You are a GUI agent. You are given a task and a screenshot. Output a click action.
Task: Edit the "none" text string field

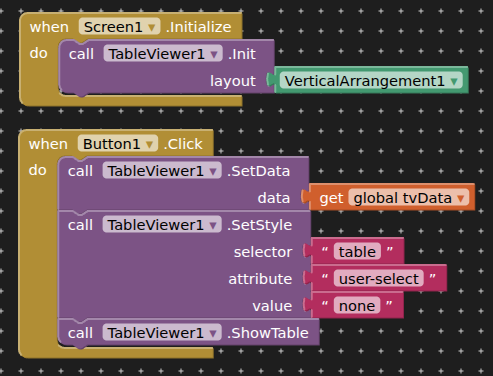point(357,306)
